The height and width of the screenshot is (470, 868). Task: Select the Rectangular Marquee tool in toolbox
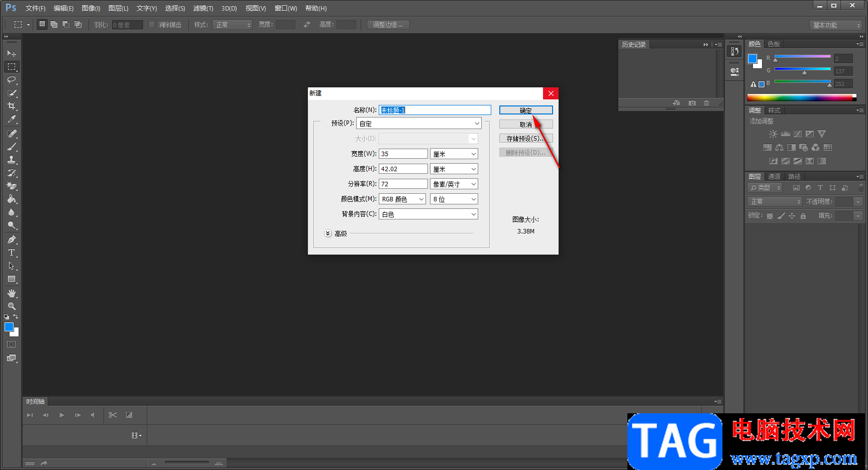tap(12, 66)
